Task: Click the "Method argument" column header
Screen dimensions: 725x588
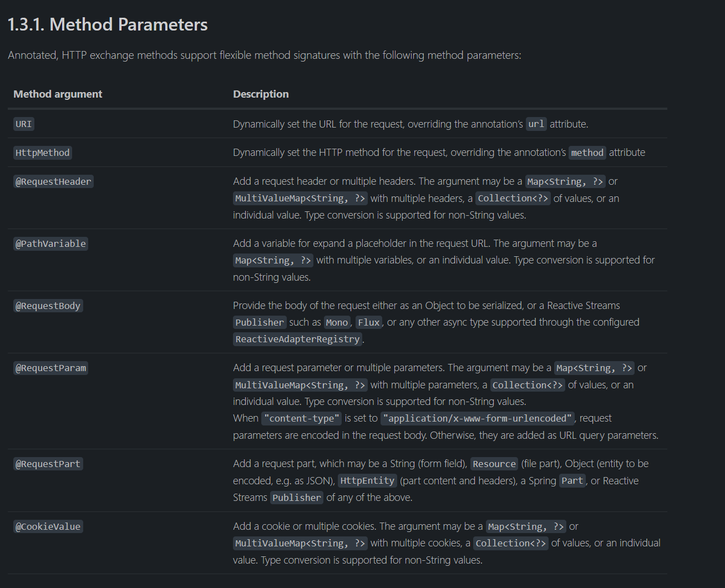Action: click(58, 94)
